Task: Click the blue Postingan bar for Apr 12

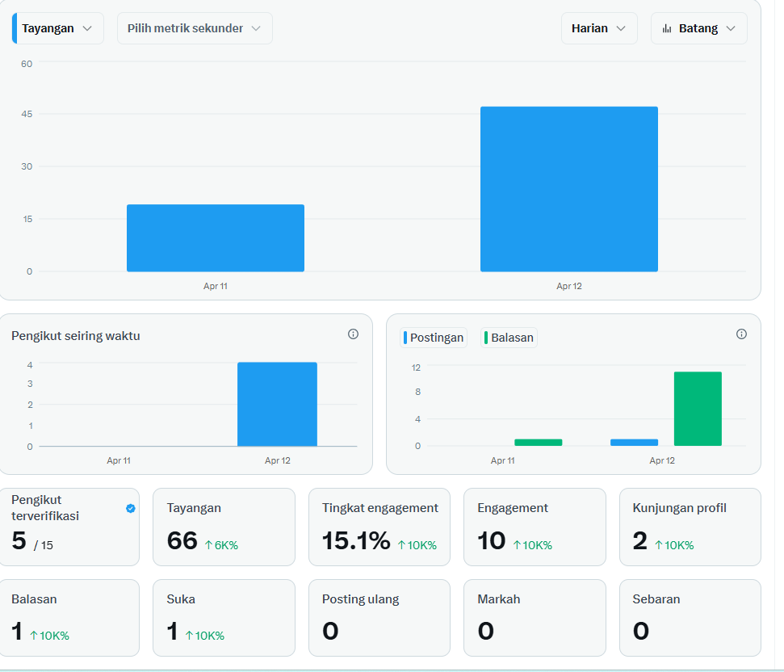Action: point(634,443)
